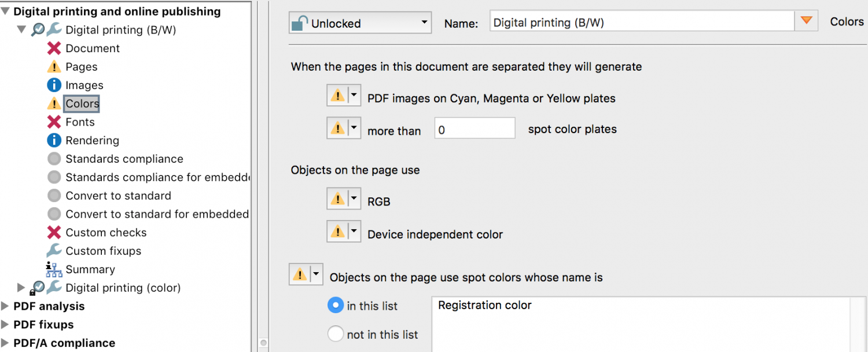Collapse Digital printing and online publishing group

(5, 11)
